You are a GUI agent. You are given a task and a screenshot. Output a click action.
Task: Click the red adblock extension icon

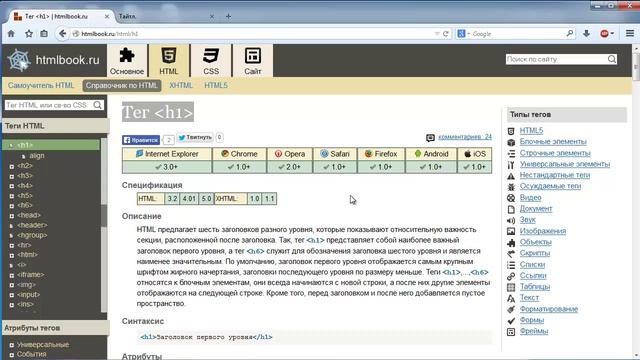[x=604, y=33]
